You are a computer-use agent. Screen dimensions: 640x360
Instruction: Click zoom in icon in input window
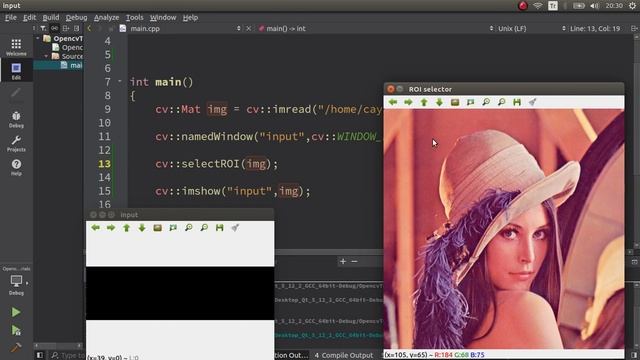tap(189, 228)
